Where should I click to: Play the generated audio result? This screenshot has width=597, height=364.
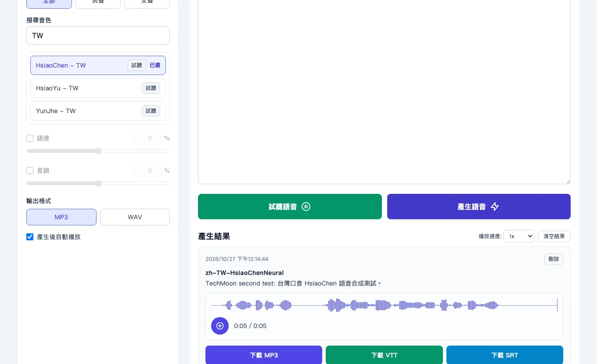[x=220, y=326]
